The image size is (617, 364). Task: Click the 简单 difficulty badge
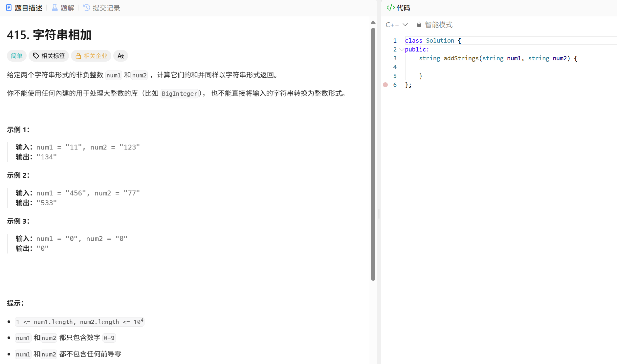[17, 56]
